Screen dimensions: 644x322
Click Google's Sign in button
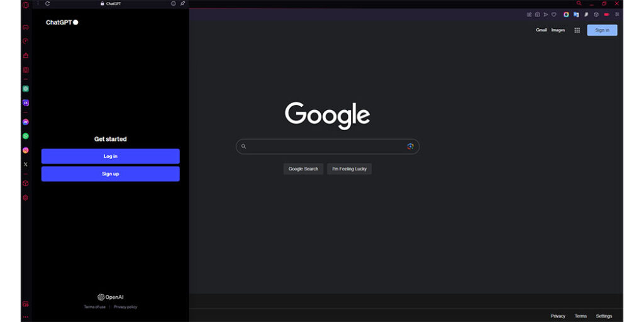(602, 30)
